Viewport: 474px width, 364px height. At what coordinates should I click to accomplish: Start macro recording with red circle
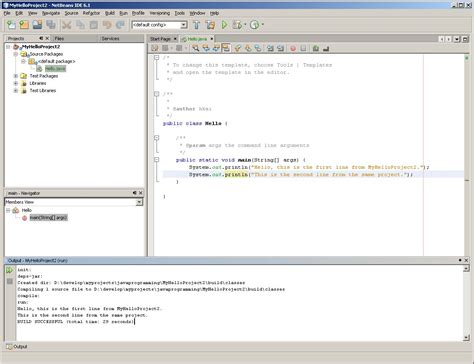293,48
